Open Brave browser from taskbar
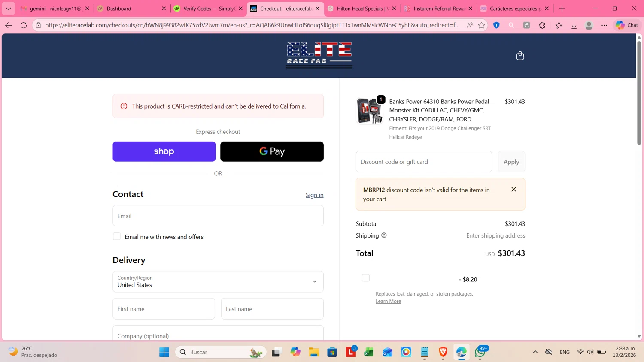This screenshot has width=644, height=362. pyautogui.click(x=443, y=352)
